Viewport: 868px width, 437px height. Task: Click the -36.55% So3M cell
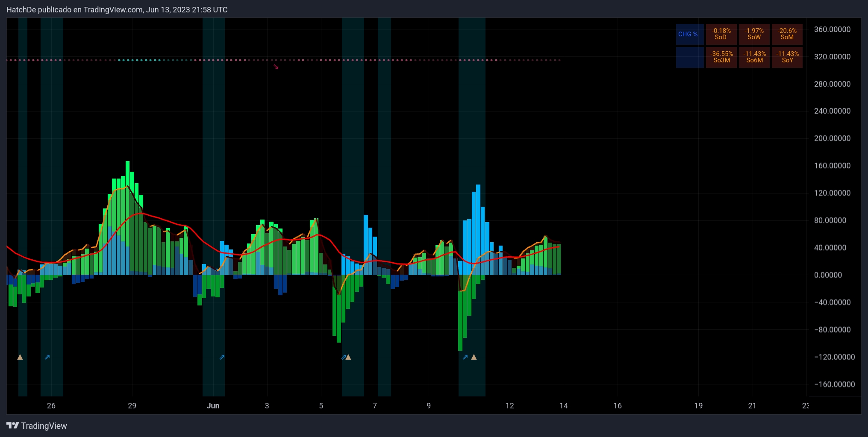(721, 57)
